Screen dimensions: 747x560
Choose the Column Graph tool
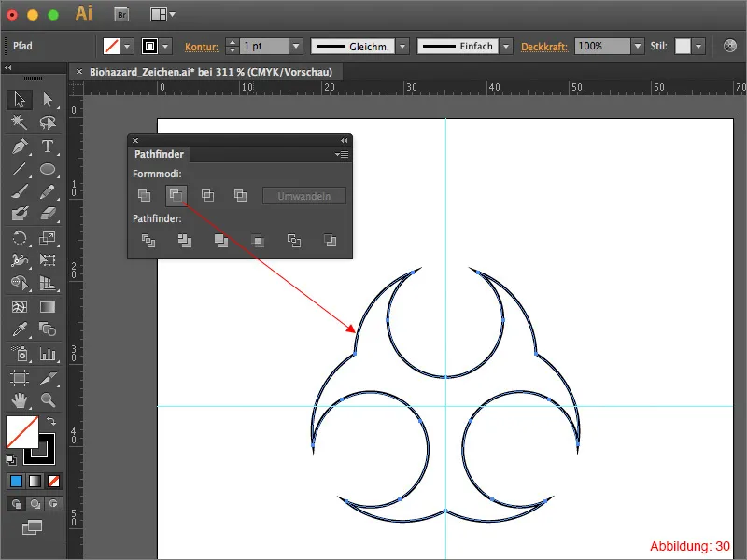tap(48, 354)
